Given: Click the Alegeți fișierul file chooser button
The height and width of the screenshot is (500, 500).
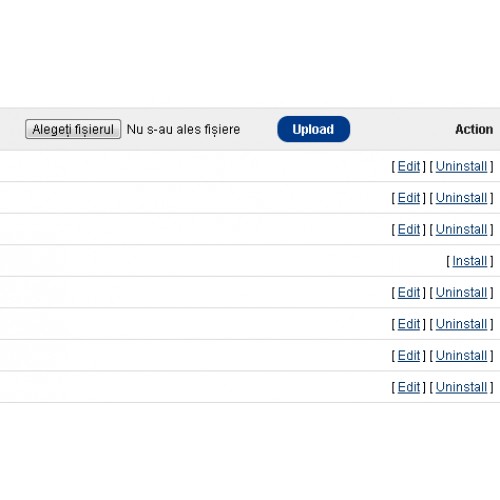Looking at the screenshot, I should click(73, 129).
